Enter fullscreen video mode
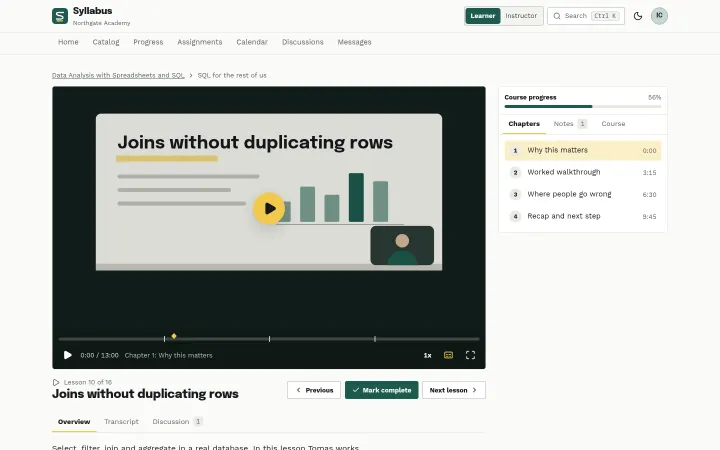 click(470, 355)
